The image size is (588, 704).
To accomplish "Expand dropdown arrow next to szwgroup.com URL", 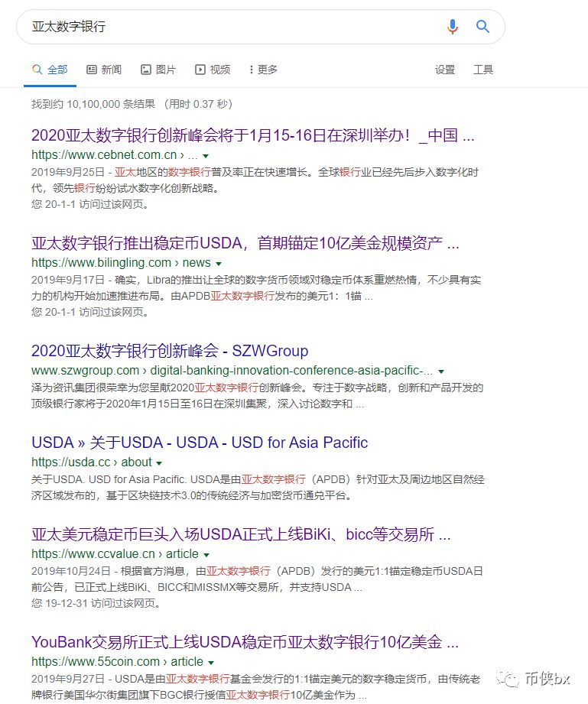I will (x=441, y=371).
